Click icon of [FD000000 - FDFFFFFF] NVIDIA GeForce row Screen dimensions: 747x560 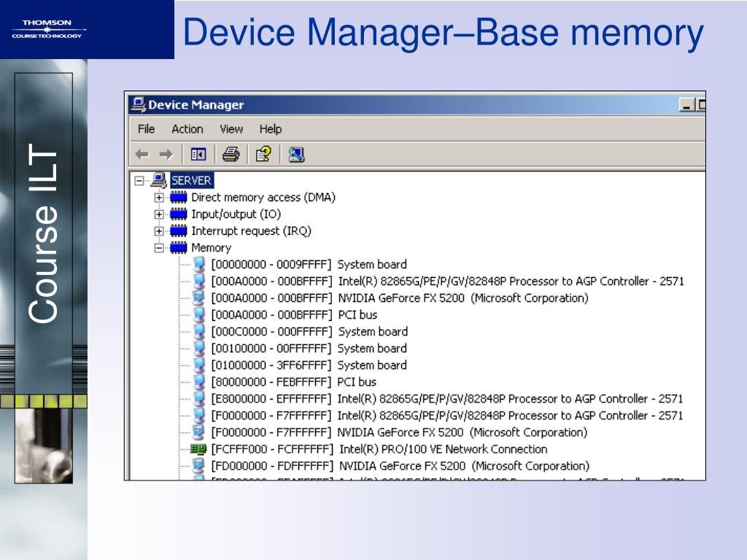[x=198, y=466]
